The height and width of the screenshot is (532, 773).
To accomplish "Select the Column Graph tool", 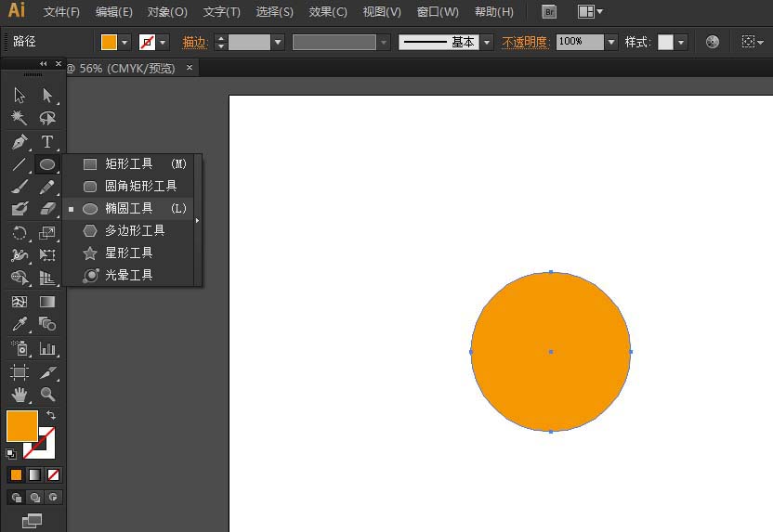I will (47, 348).
